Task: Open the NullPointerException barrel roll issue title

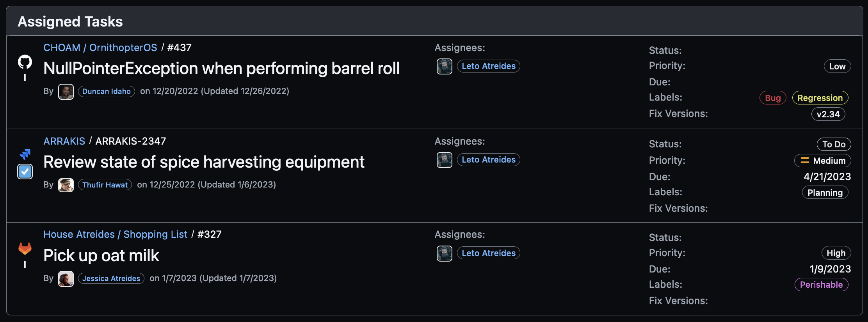Action: (221, 69)
